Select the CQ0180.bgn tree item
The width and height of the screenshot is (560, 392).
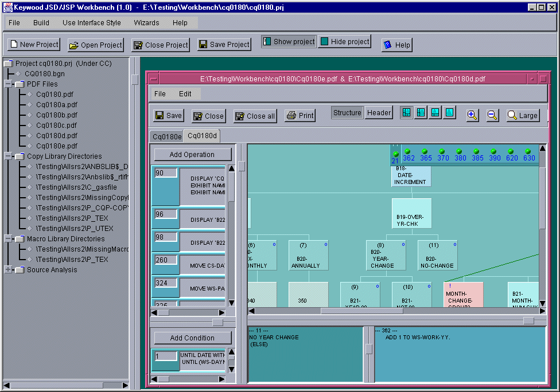45,74
